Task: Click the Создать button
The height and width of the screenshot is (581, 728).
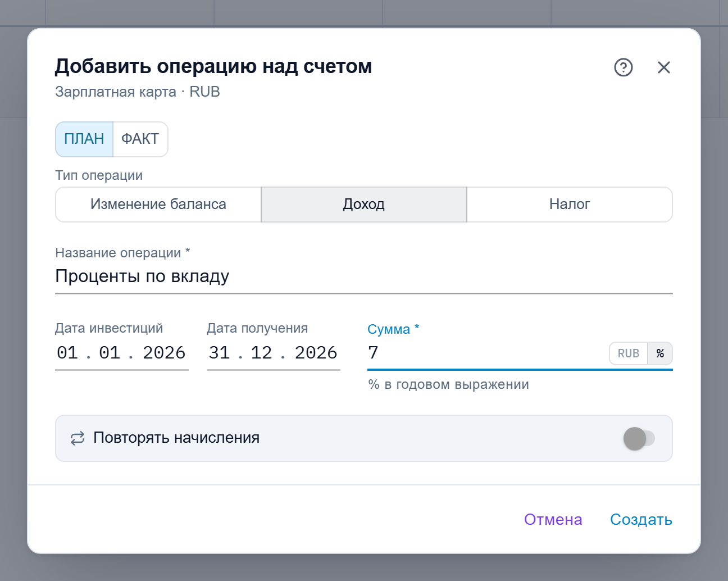Action: click(641, 519)
